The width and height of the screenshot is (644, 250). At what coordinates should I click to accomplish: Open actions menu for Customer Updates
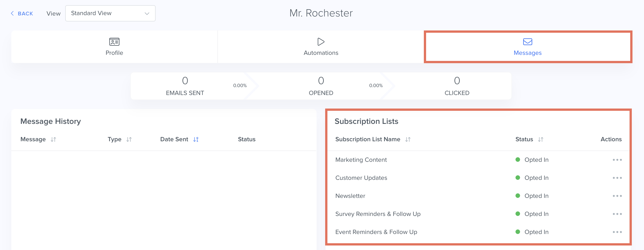click(x=617, y=178)
